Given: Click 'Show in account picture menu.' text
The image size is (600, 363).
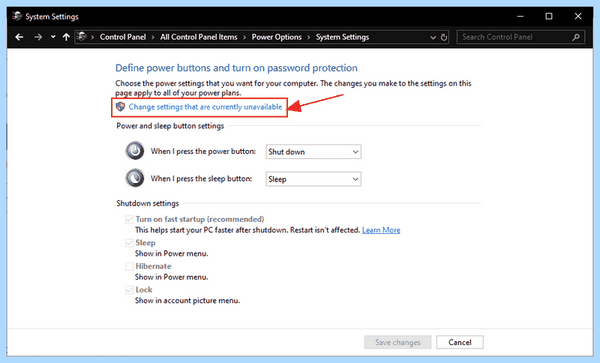Looking at the screenshot, I should (x=188, y=301).
